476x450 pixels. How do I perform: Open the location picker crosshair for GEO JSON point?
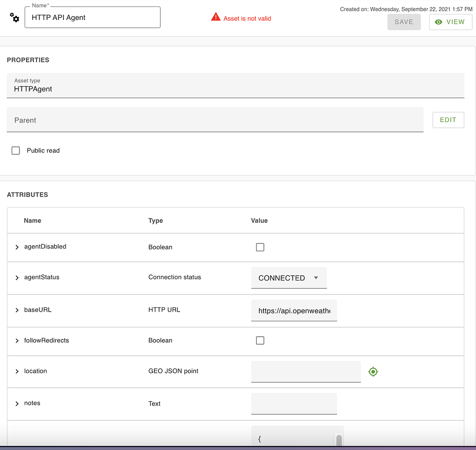click(x=373, y=372)
